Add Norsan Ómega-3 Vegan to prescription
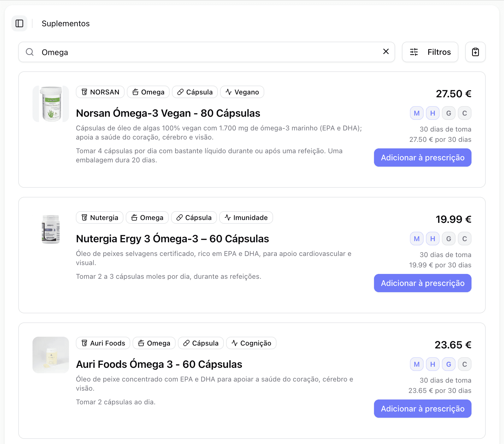This screenshot has height=444, width=504. point(422,158)
